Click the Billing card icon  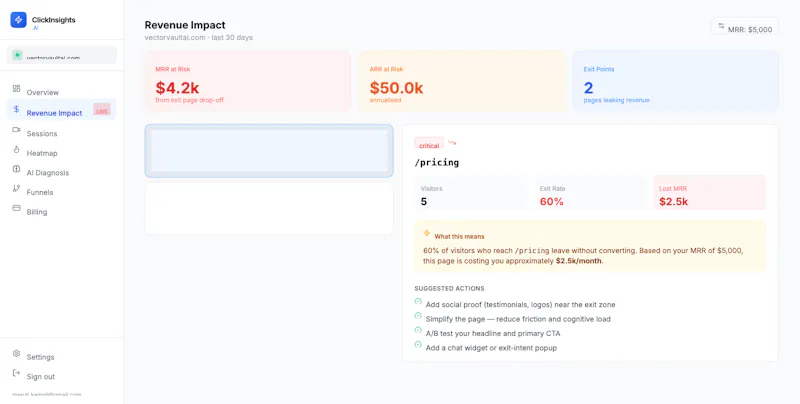tap(16, 208)
